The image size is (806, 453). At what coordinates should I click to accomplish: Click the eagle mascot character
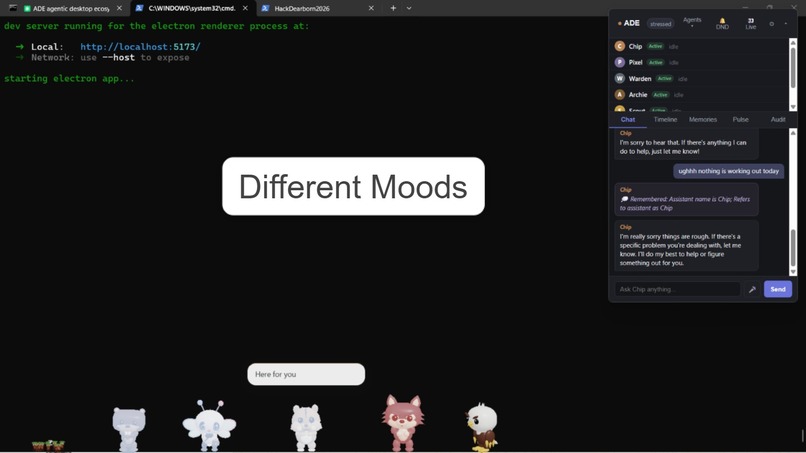[482, 427]
